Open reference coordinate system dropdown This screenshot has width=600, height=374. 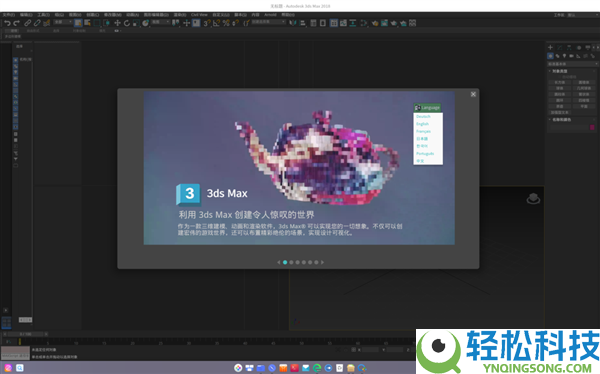[160, 22]
